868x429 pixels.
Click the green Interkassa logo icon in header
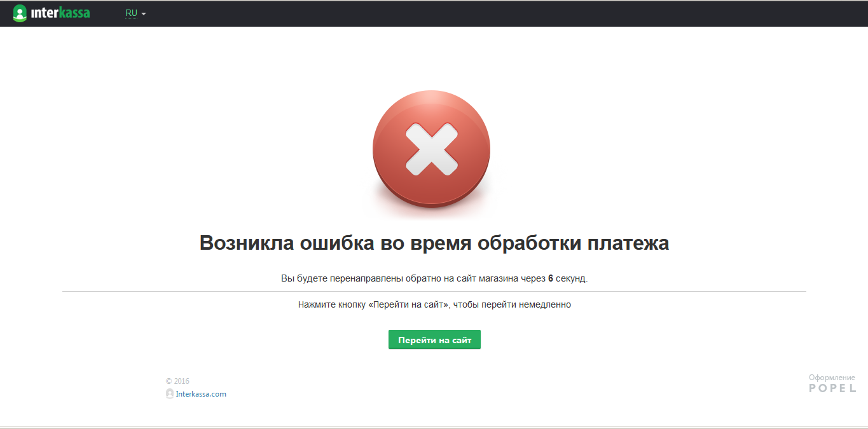pos(20,13)
